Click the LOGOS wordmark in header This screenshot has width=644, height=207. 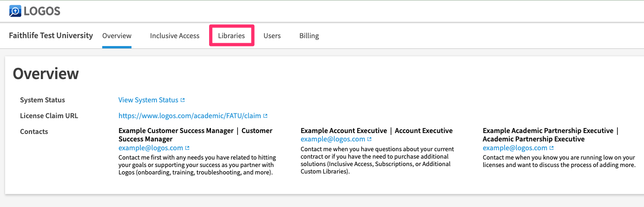tap(42, 11)
